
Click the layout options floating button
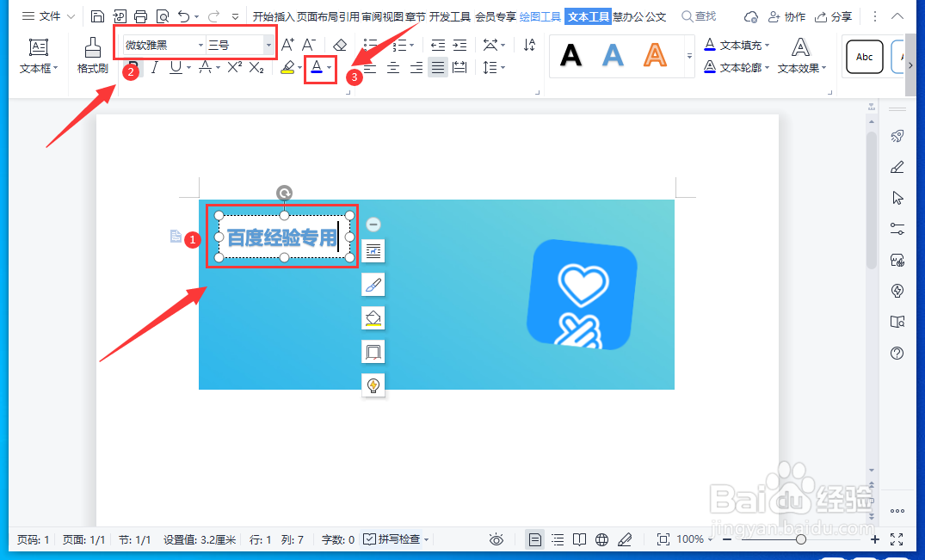click(373, 251)
